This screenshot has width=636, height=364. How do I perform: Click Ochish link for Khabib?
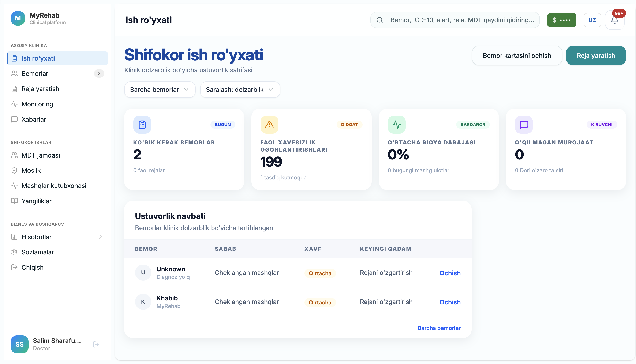(x=450, y=302)
